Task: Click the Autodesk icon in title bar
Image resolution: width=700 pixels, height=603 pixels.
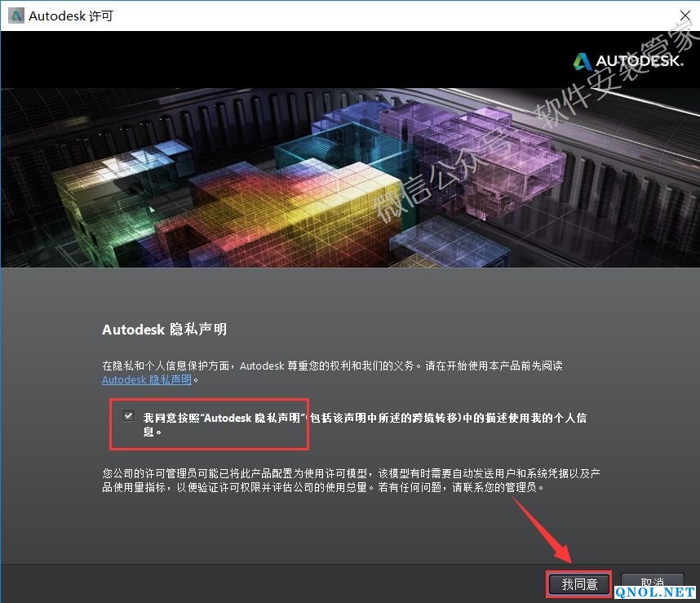Action: 15,16
